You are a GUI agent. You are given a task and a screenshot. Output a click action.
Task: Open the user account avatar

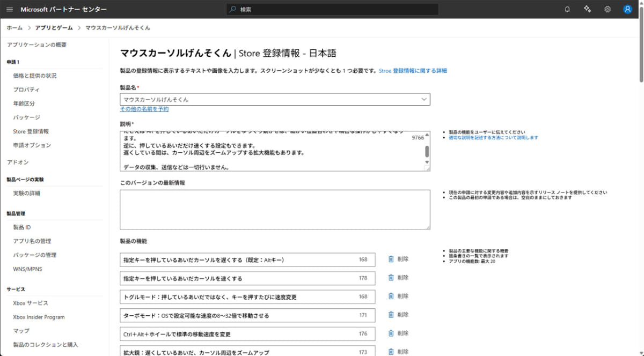point(627,9)
